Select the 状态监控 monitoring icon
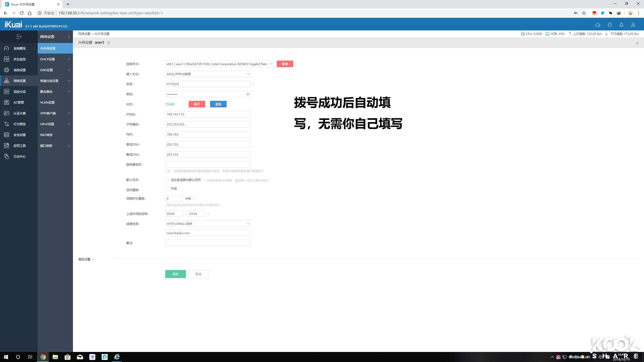The height and width of the screenshot is (362, 644). click(7, 59)
